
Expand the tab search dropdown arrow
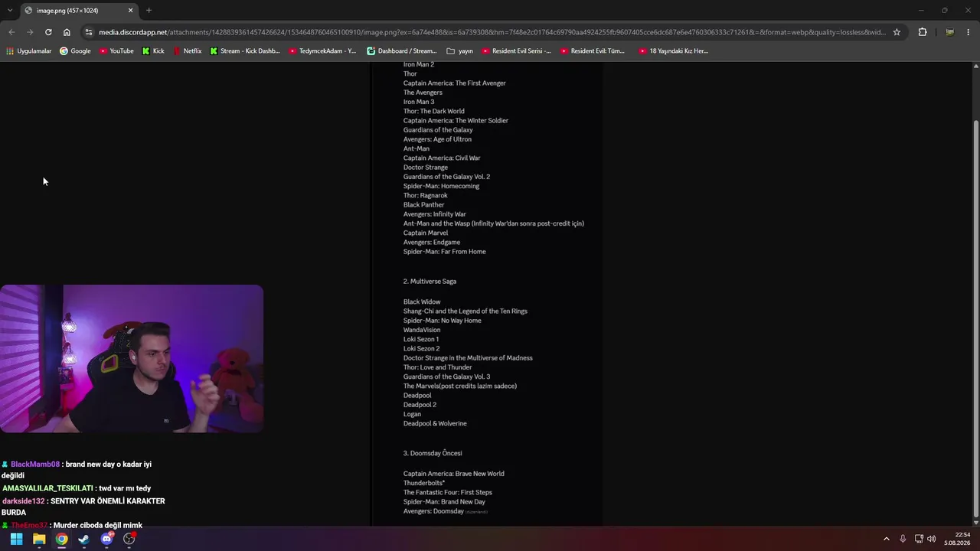tap(10, 11)
